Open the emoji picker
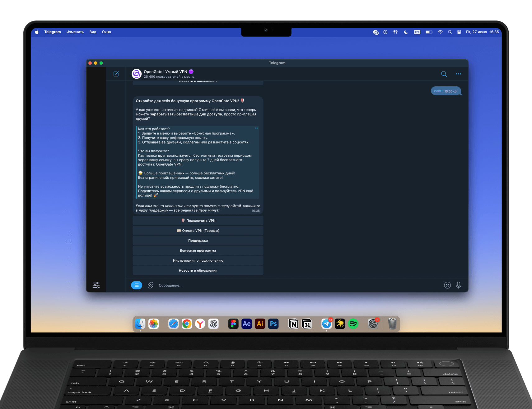Screen dimensions: 532x409 pos(447,285)
